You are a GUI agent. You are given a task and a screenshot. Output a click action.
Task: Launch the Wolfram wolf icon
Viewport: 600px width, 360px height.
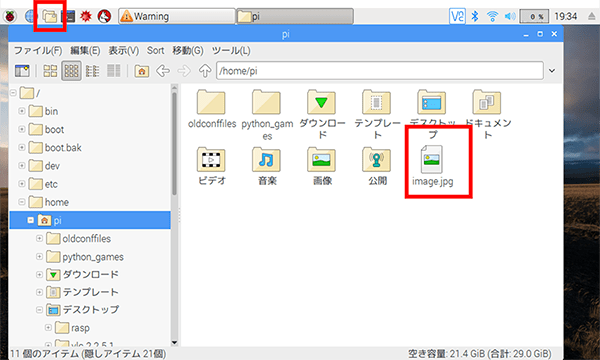104,16
